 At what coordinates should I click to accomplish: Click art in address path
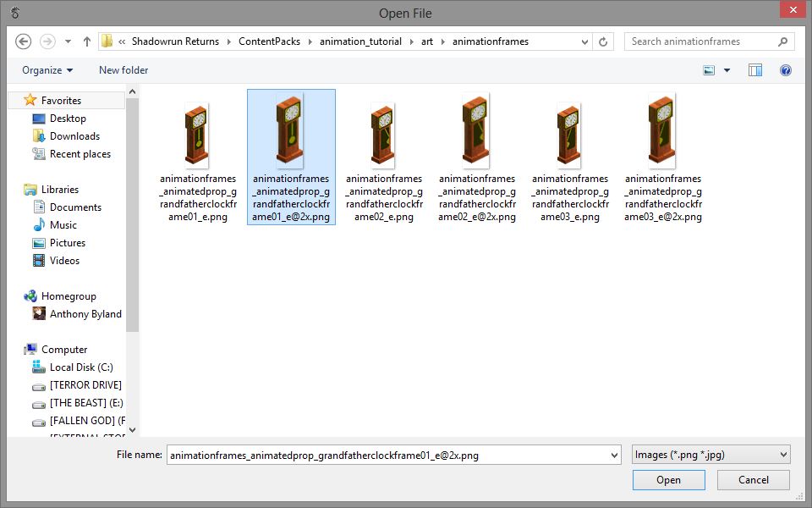pyautogui.click(x=426, y=41)
